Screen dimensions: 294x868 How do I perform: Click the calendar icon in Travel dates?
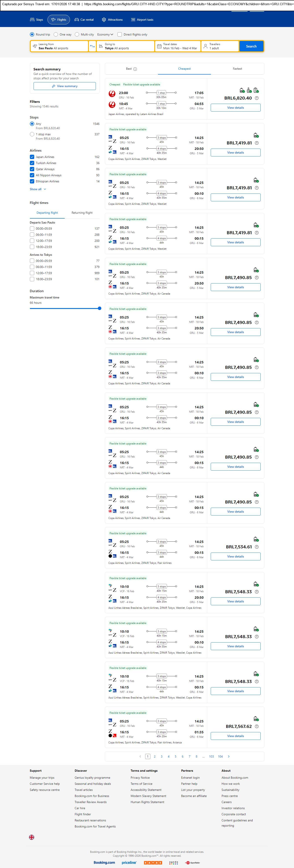(x=159, y=46)
